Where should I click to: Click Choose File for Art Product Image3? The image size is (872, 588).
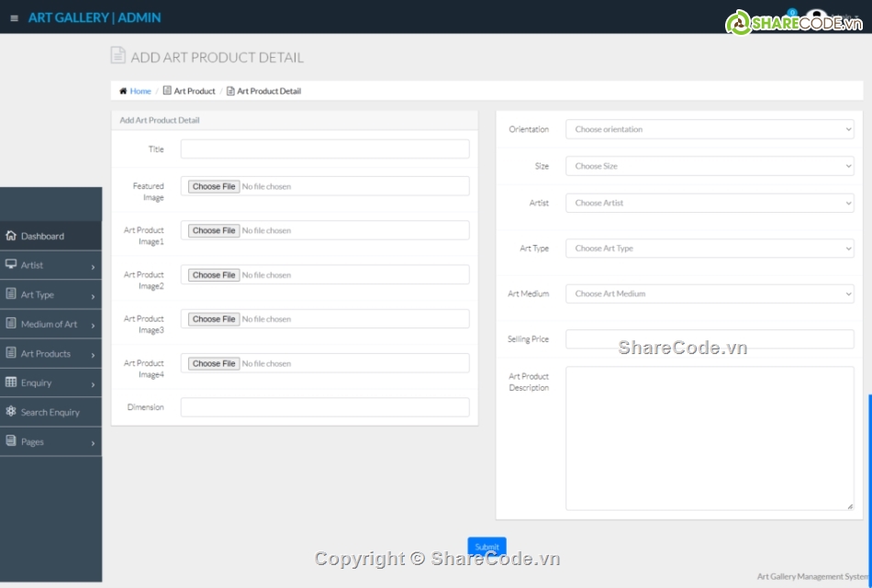tap(214, 319)
